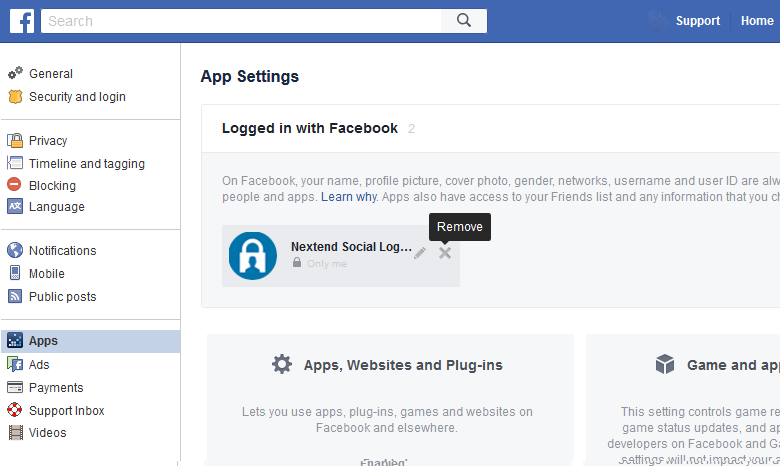Image resolution: width=780 pixels, height=466 pixels.
Task: Click the Privacy padlock icon
Action: [15, 141]
